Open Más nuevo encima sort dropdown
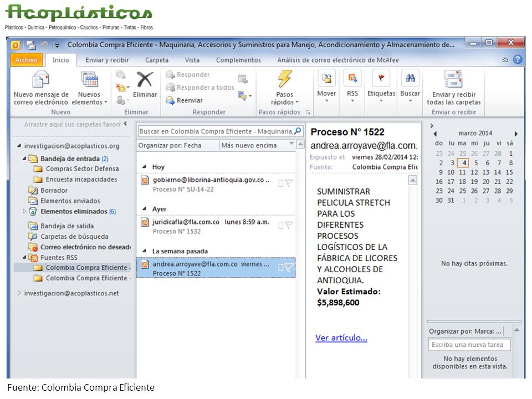The image size is (532, 399). coord(257,145)
